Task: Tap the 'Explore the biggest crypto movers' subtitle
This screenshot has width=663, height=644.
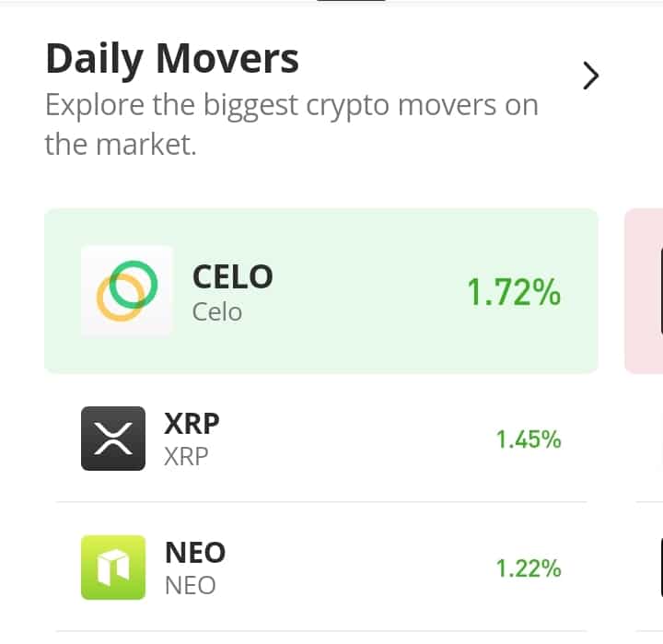Action: [291, 124]
